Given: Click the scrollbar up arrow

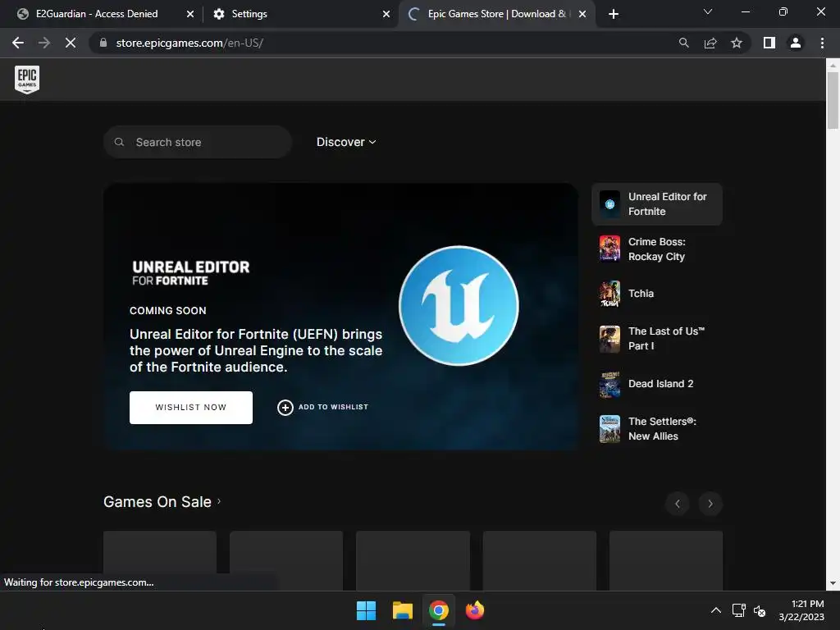Looking at the screenshot, I should click(833, 65).
